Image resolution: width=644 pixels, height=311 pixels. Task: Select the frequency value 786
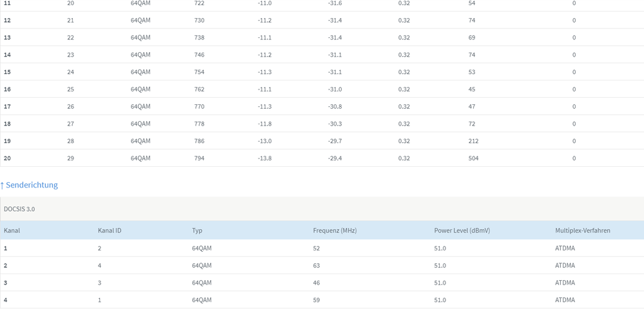(x=199, y=141)
